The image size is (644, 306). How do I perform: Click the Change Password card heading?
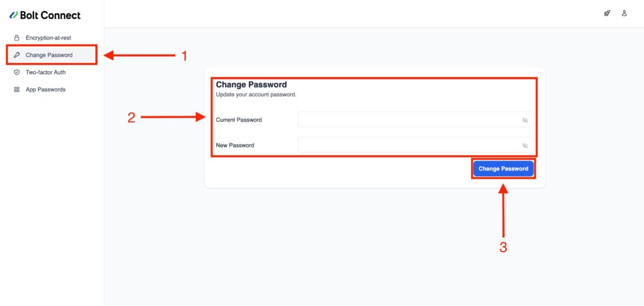pos(252,84)
